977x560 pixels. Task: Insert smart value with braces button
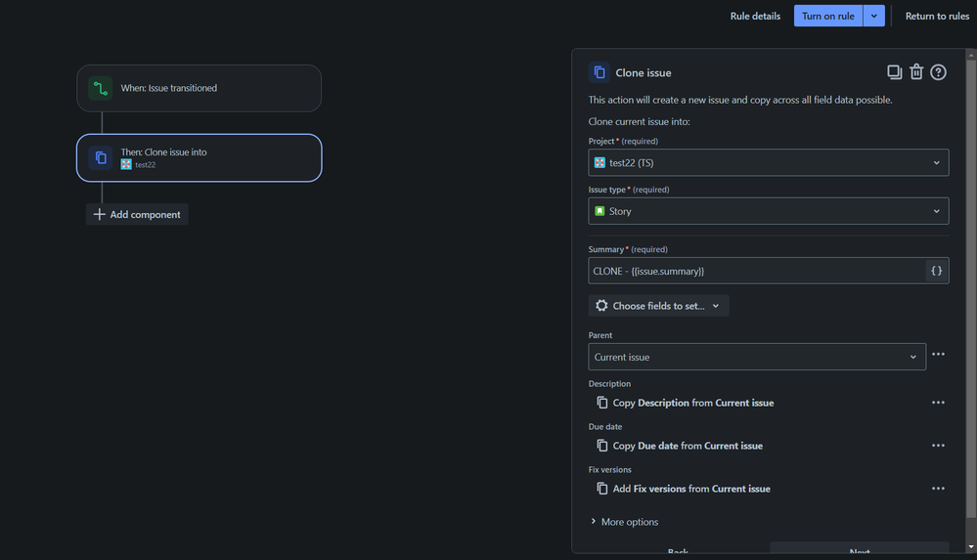click(x=936, y=271)
